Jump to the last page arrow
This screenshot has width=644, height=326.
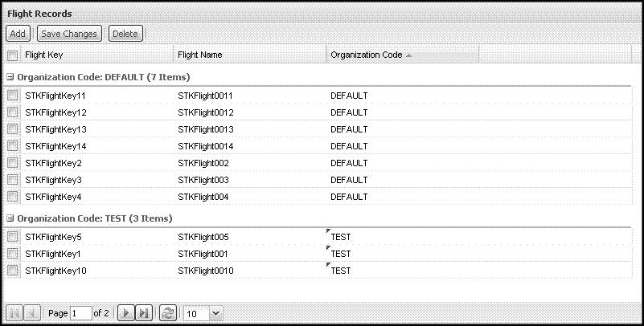(x=144, y=314)
